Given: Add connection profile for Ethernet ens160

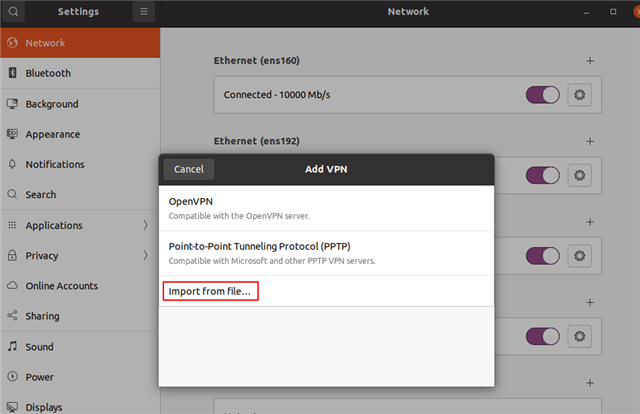Looking at the screenshot, I should (x=590, y=61).
